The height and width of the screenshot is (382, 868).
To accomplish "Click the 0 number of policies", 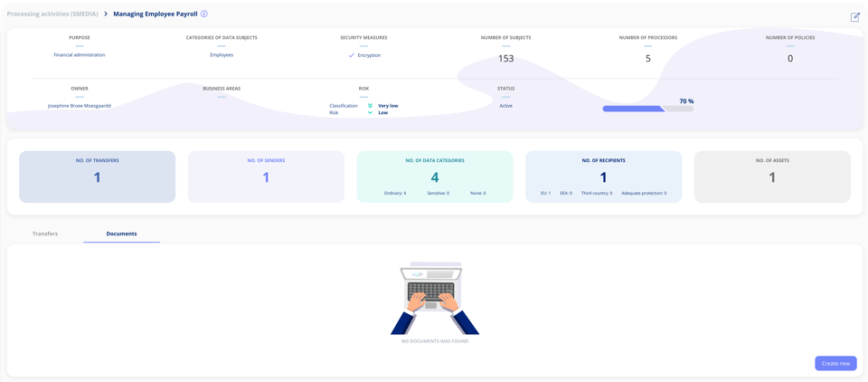I will 790,58.
